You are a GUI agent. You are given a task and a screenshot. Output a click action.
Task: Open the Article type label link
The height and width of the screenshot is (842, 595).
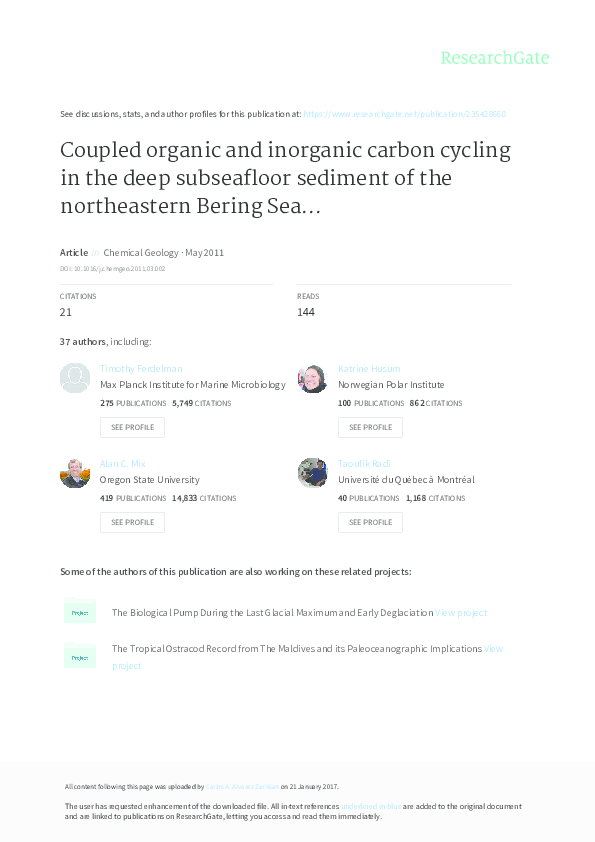73,252
